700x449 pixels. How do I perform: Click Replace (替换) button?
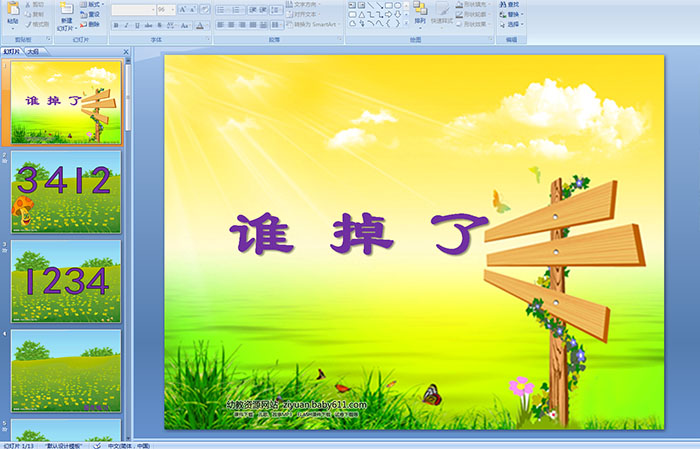click(512, 15)
